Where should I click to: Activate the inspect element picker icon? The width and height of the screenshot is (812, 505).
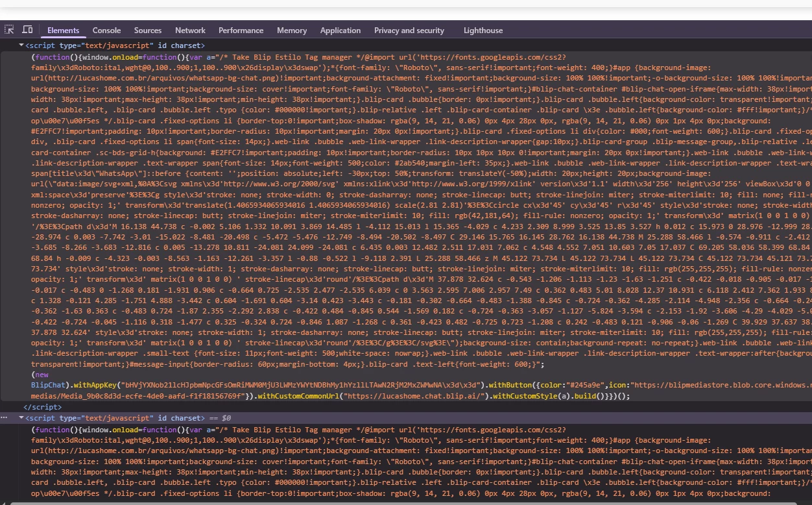coord(9,30)
